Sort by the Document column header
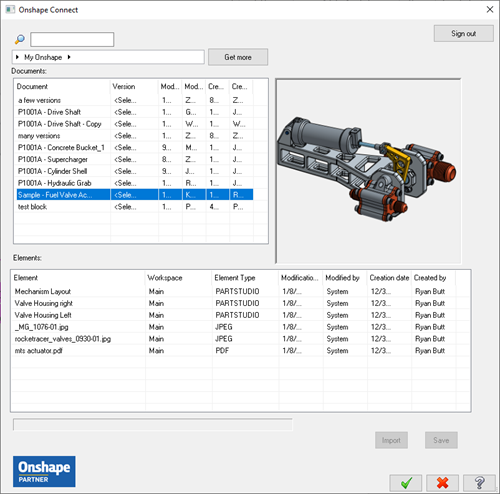Viewport: 500px width, 494px height. click(x=62, y=87)
